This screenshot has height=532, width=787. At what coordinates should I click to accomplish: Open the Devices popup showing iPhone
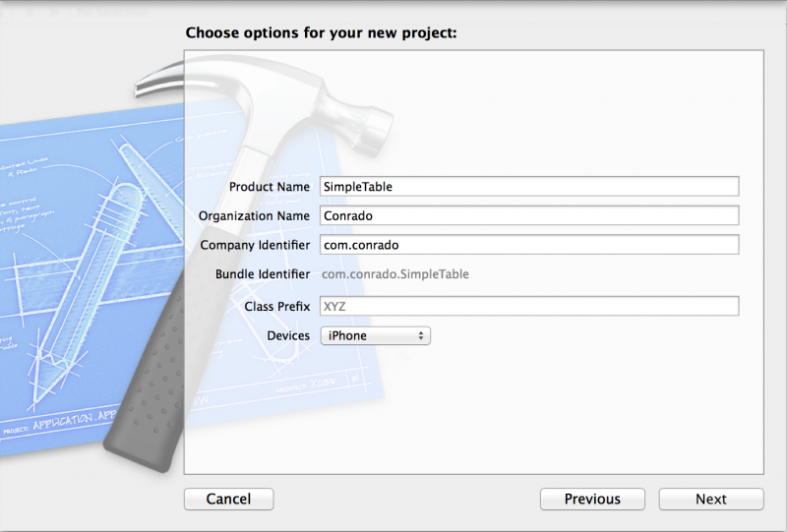pyautogui.click(x=376, y=335)
